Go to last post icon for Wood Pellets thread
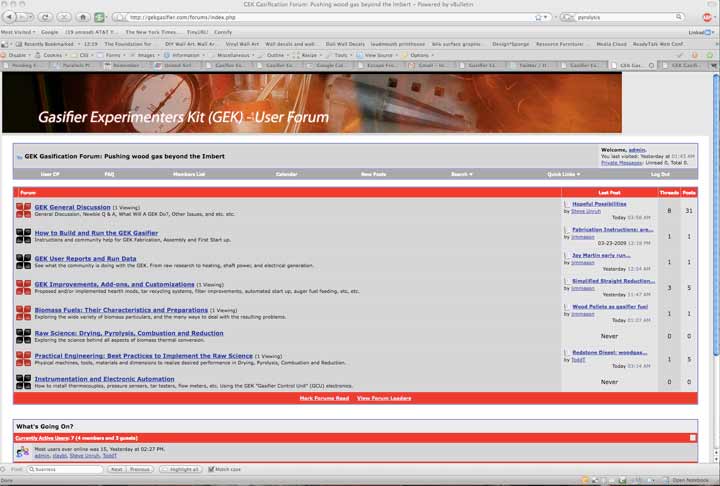This screenshot has width=720, height=486. tap(567, 307)
